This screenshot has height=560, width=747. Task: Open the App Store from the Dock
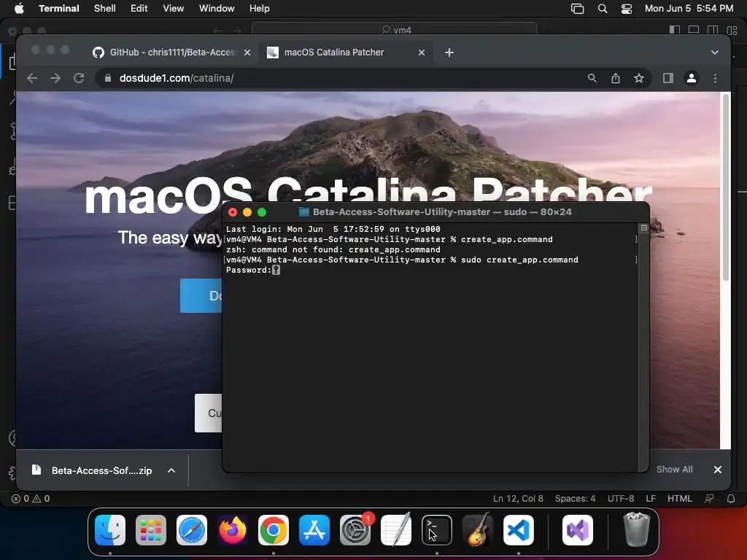[x=314, y=530]
